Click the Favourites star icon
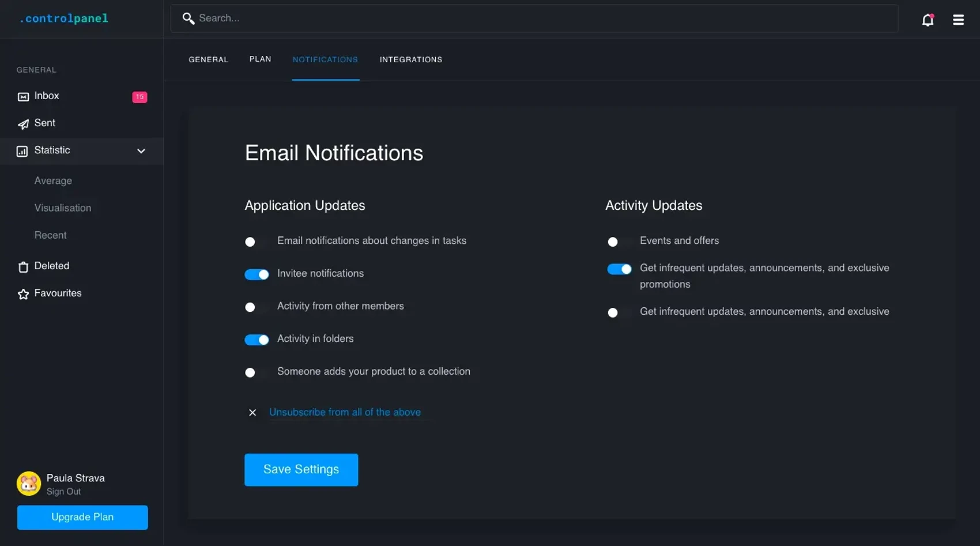Screen dimensions: 980x546 point(23,294)
